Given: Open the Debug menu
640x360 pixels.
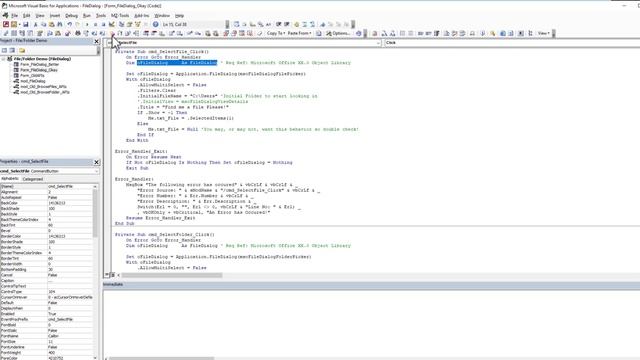Looking at the screenshot, I should coord(71,16).
